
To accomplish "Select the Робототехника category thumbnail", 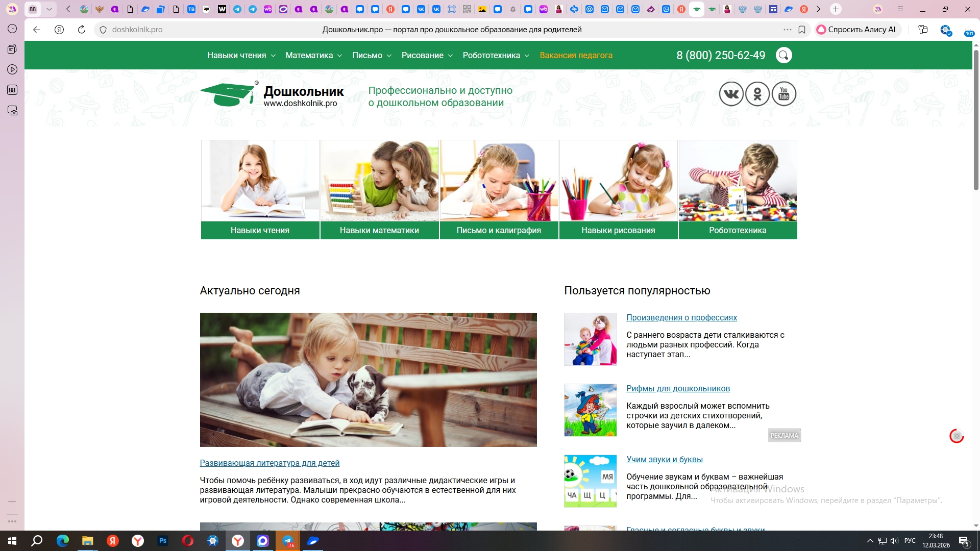I will point(738,189).
